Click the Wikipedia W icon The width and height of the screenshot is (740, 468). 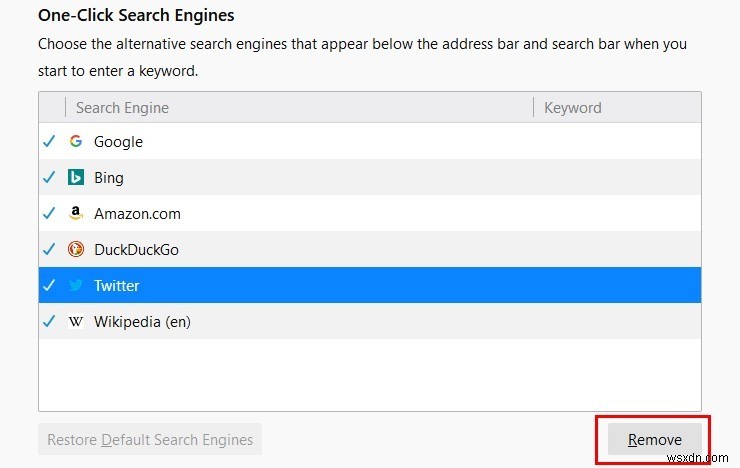pyautogui.click(x=76, y=322)
